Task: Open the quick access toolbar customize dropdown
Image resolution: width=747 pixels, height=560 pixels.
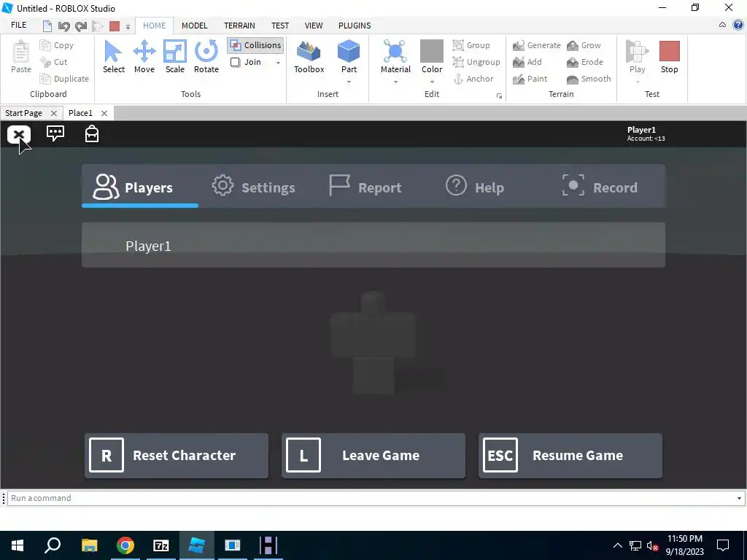Action: coord(128,27)
